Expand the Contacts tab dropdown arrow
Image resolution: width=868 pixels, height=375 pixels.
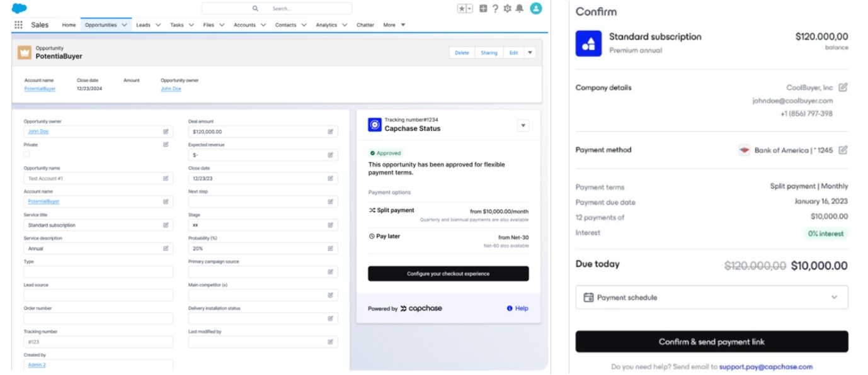point(303,25)
